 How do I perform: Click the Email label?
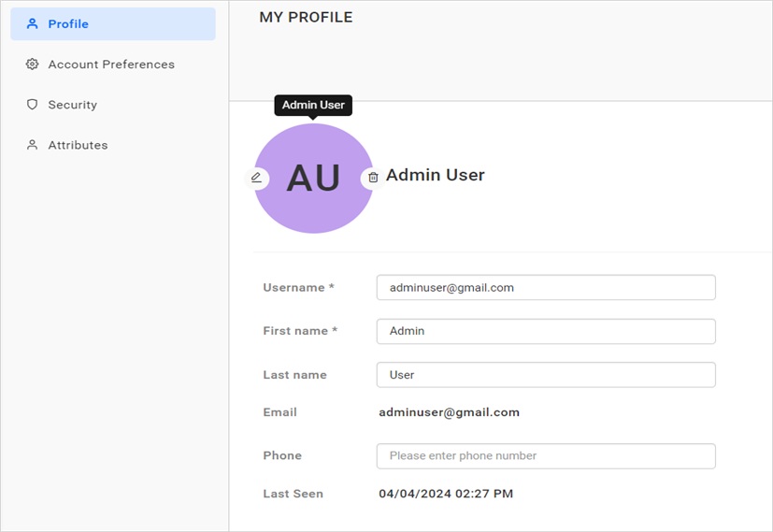tap(280, 412)
